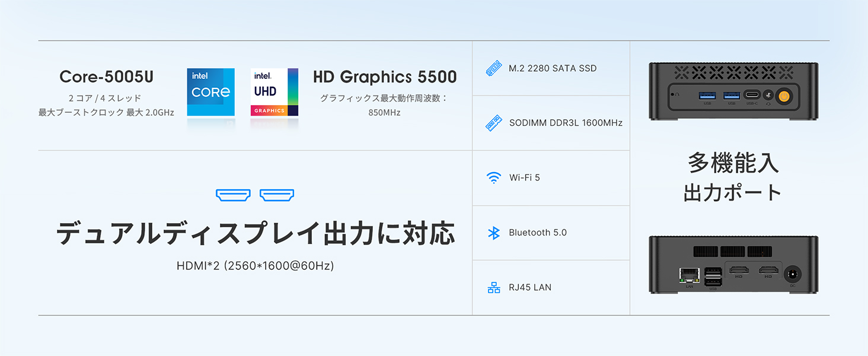
Task: Click the "最大ブーストクロック 最大 2.0GHz" line
Action: [x=106, y=112]
